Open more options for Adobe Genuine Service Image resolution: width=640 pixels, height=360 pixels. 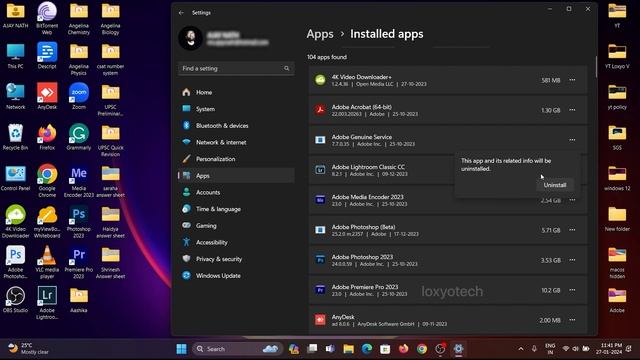(x=572, y=140)
